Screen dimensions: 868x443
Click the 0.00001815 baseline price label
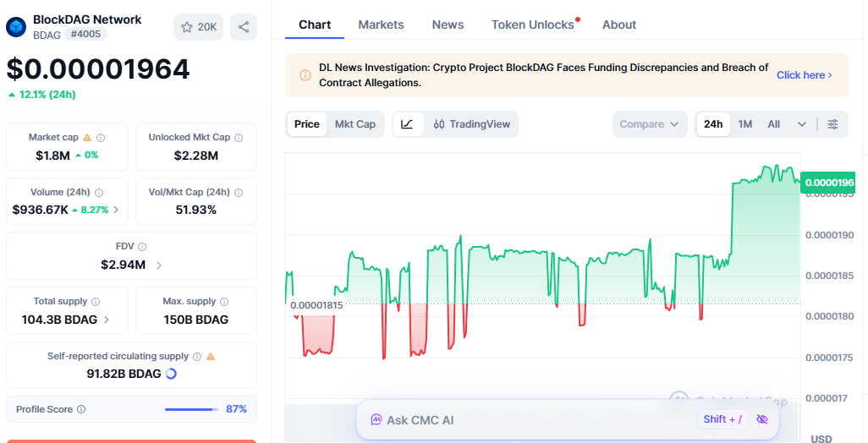pyautogui.click(x=316, y=305)
